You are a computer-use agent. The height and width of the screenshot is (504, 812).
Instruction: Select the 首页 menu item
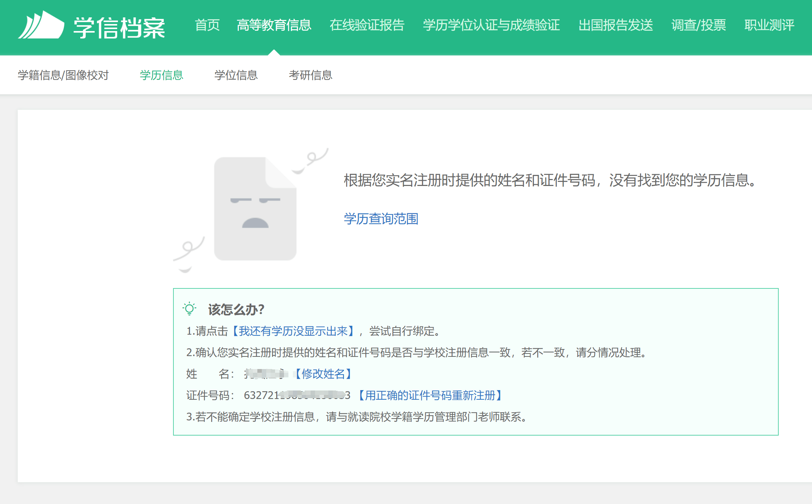207,25
